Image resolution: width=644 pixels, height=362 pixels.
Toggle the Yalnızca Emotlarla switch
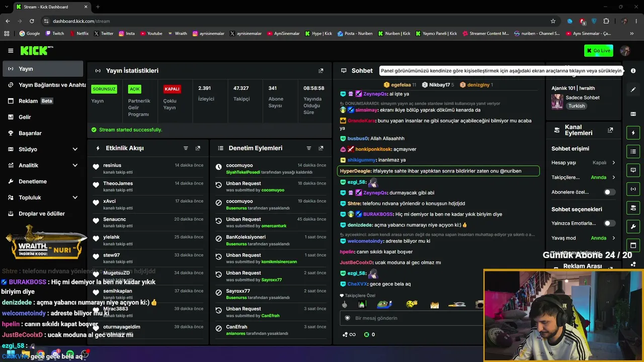[609, 223]
